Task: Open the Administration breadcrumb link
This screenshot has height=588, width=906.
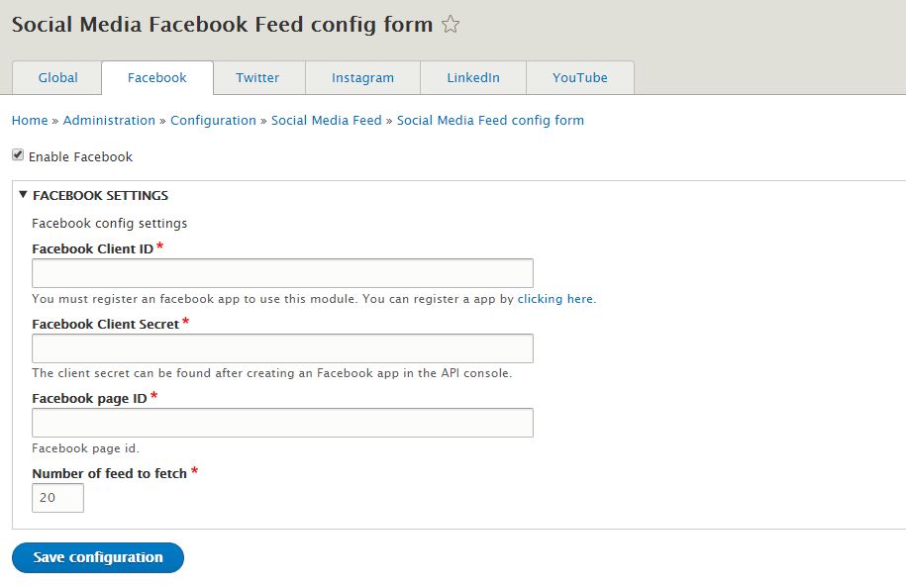Action: coord(109,120)
